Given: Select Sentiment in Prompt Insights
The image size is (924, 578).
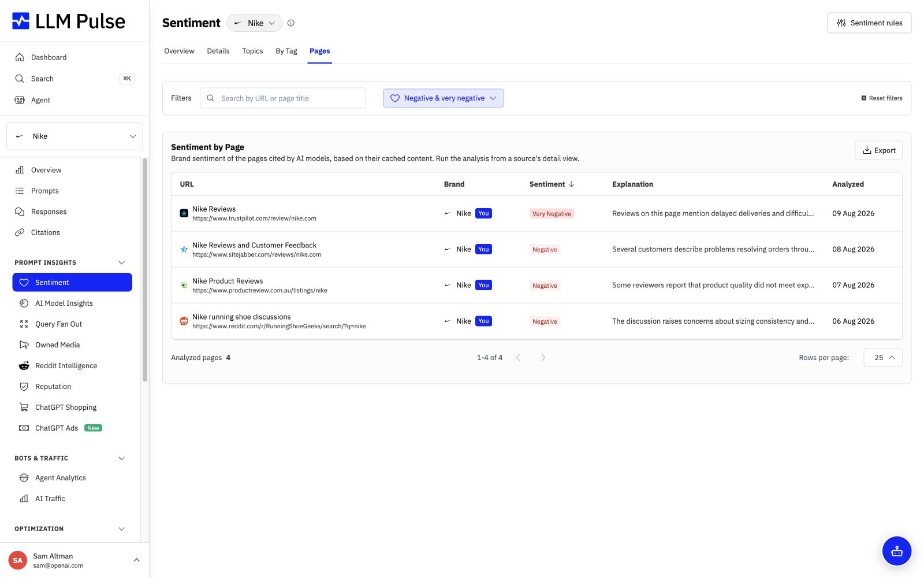Looking at the screenshot, I should (72, 282).
